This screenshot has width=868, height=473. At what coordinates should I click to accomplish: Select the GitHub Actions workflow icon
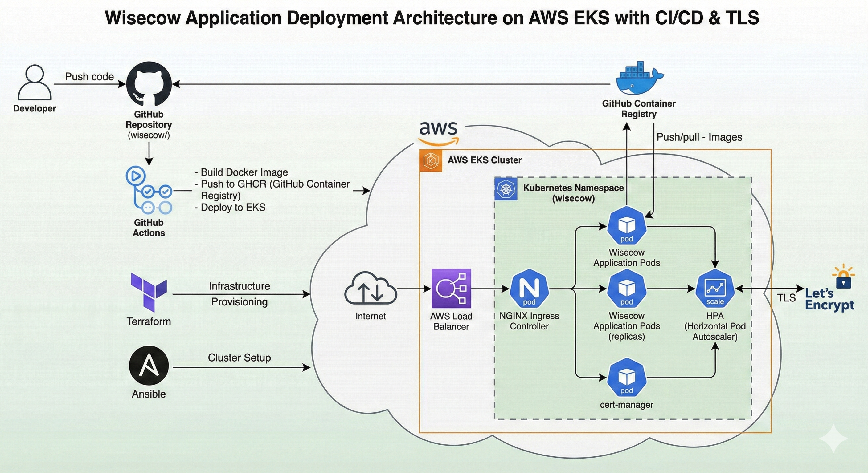[x=149, y=190]
